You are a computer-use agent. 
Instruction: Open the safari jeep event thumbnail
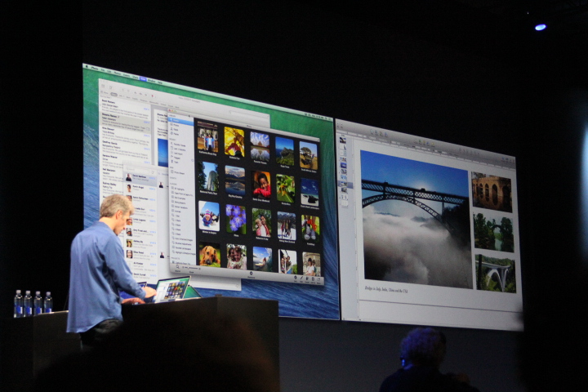(308, 155)
